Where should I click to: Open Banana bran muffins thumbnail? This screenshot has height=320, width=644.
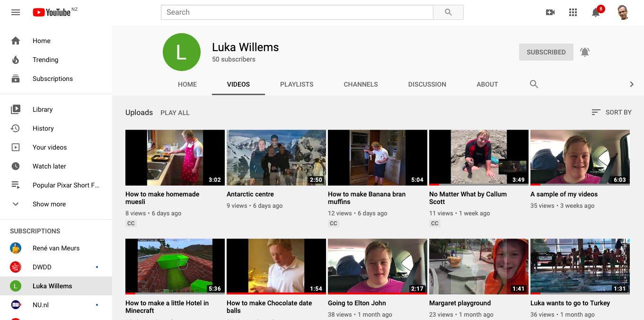378,158
